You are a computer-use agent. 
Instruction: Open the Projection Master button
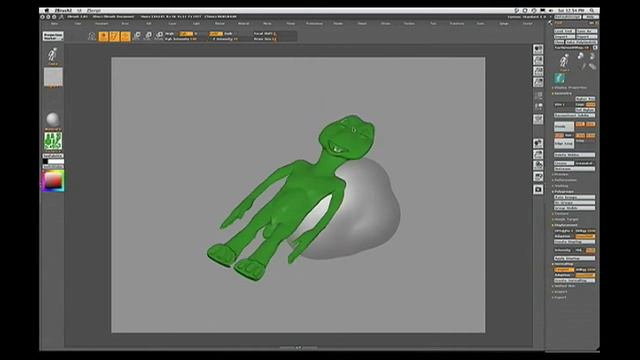point(53,36)
